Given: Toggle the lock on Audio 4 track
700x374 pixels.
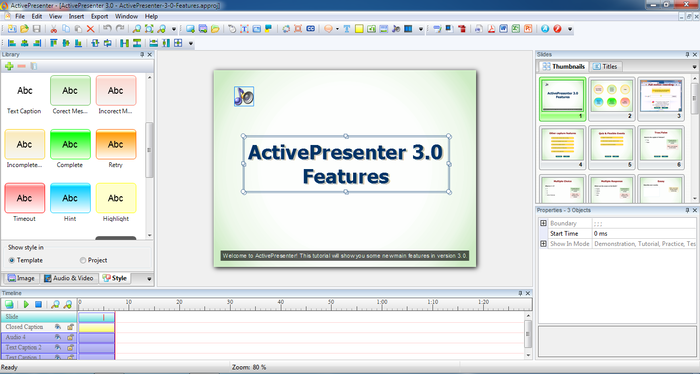Looking at the screenshot, I should click(x=71, y=337).
